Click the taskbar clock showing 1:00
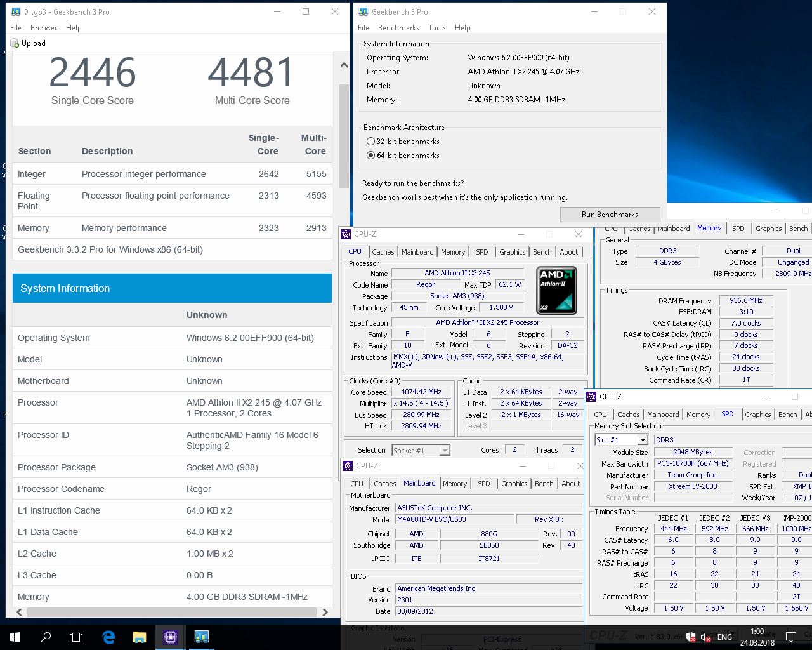Screen dimensions: 812x650 (x=757, y=637)
